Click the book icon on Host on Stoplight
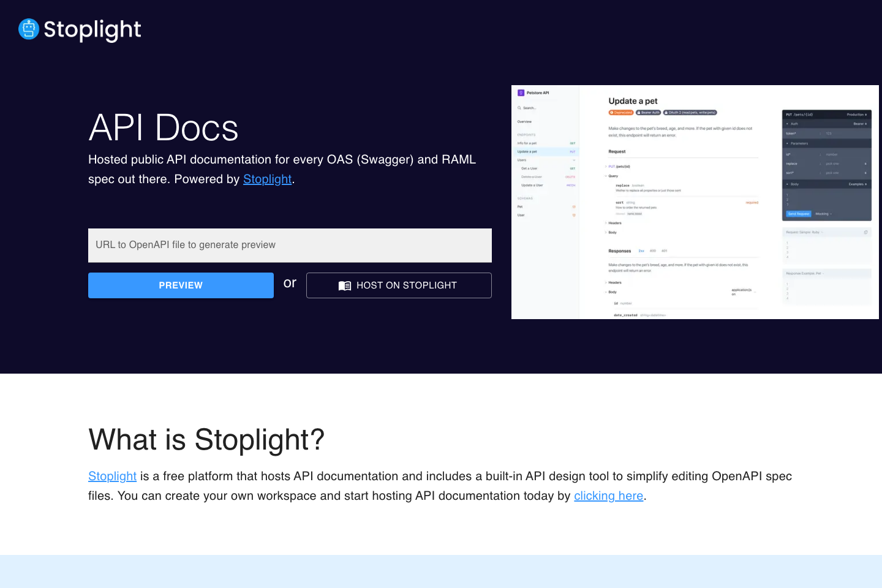 pos(345,285)
